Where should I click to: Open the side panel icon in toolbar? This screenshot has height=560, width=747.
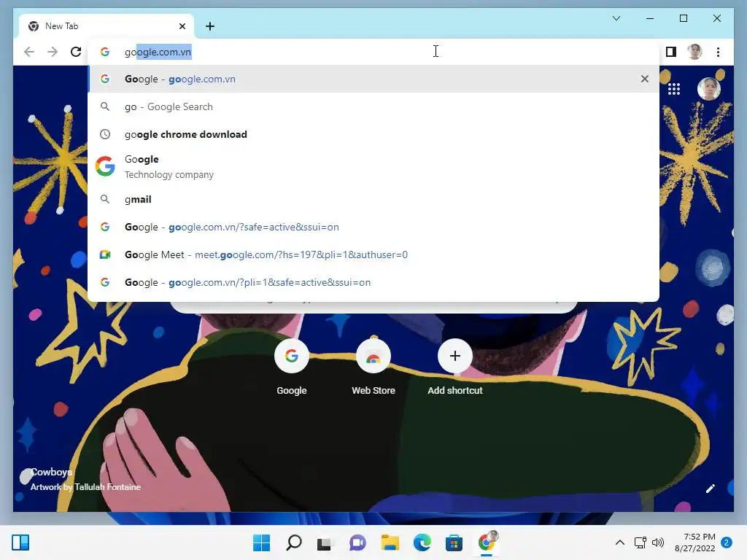671,52
